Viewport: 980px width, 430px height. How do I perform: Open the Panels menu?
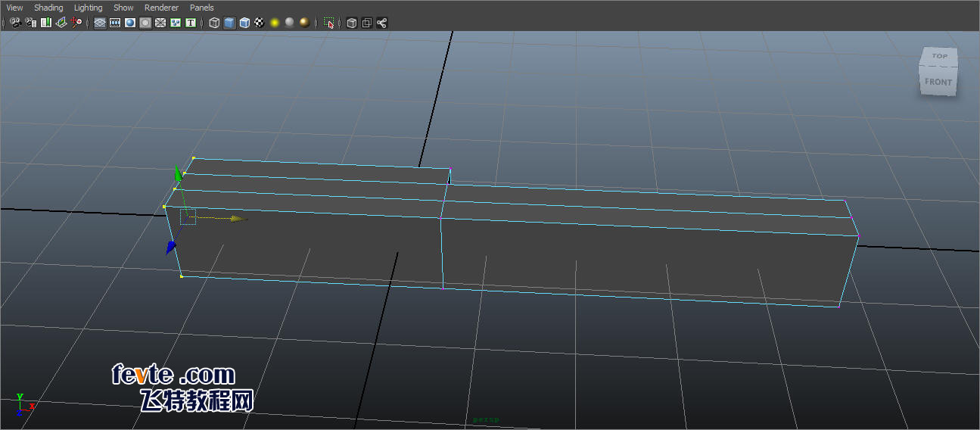click(x=202, y=8)
